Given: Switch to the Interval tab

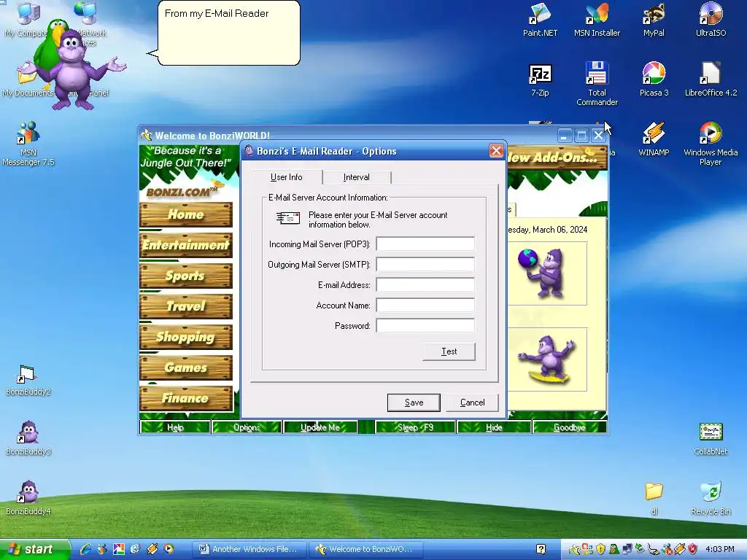Looking at the screenshot, I should [356, 177].
